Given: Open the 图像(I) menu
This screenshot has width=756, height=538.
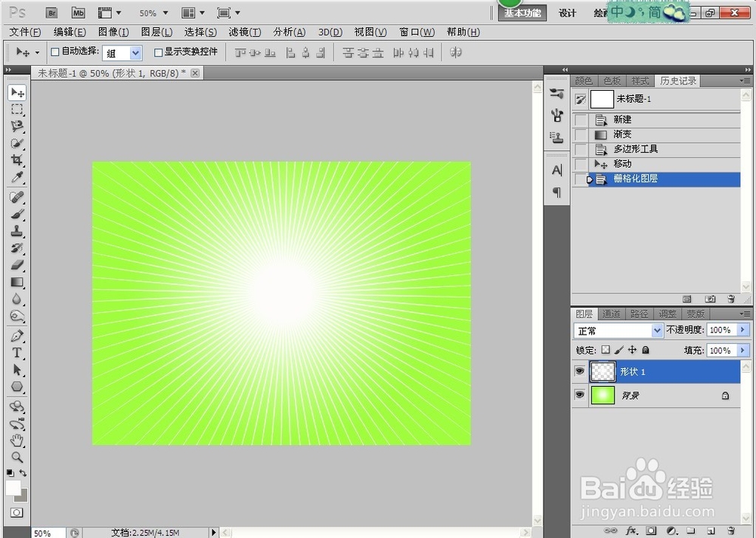Looking at the screenshot, I should click(113, 32).
